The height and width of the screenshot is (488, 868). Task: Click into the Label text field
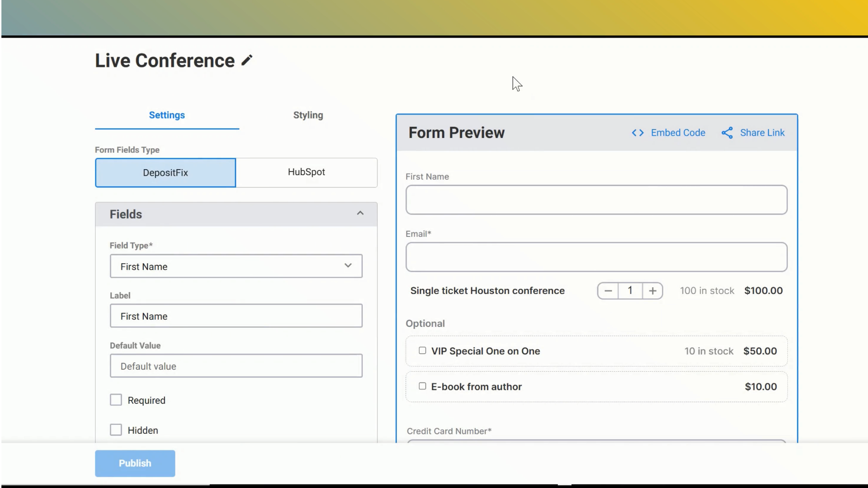click(x=236, y=316)
